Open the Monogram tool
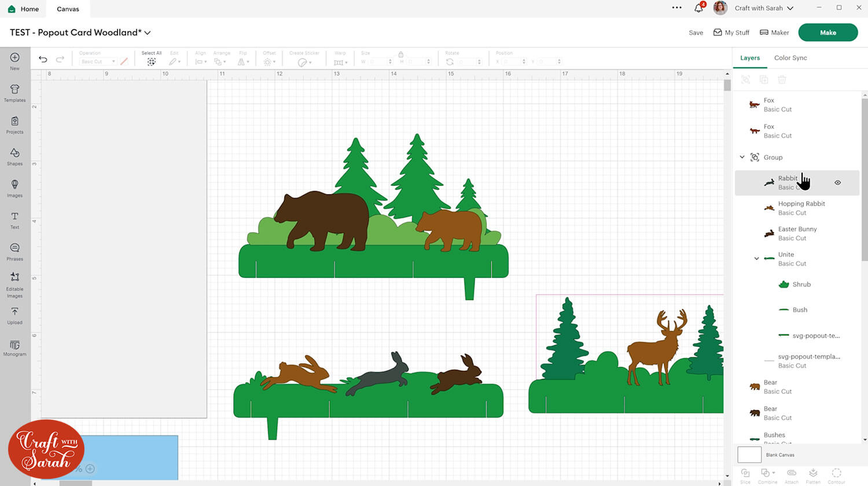This screenshot has width=868, height=486. click(x=14, y=348)
